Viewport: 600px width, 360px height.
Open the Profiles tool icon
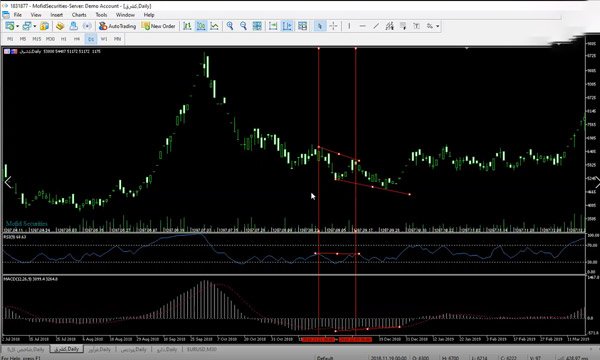pyautogui.click(x=26, y=26)
